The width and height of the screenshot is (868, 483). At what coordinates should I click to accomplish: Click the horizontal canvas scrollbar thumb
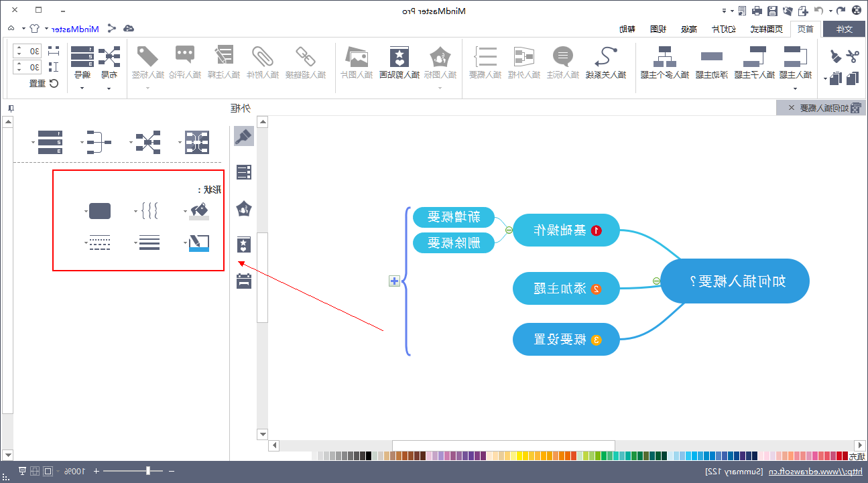click(x=503, y=445)
